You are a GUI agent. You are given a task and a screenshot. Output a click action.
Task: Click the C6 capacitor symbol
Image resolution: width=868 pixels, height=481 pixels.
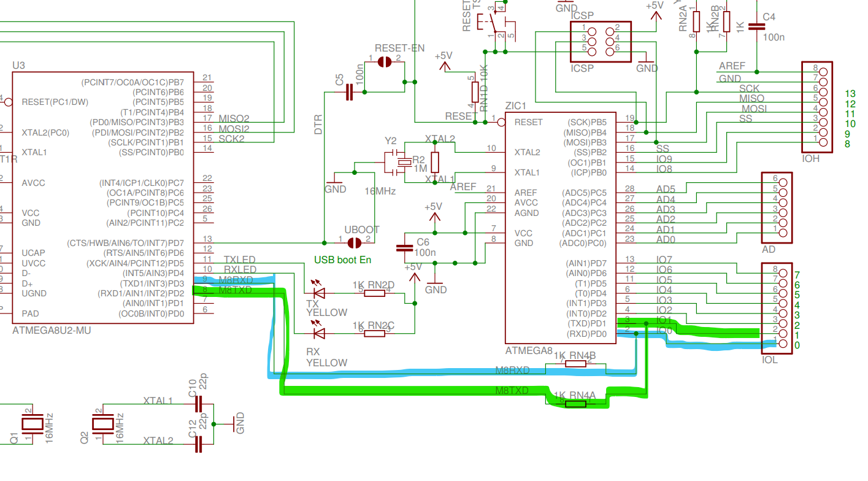click(405, 248)
